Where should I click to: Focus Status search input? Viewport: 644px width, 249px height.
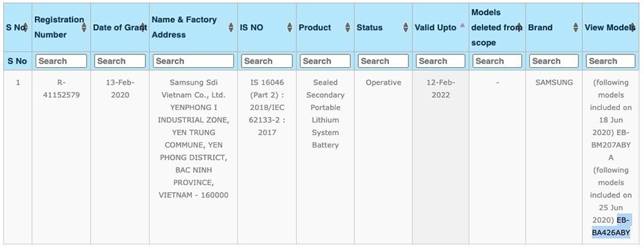point(383,61)
